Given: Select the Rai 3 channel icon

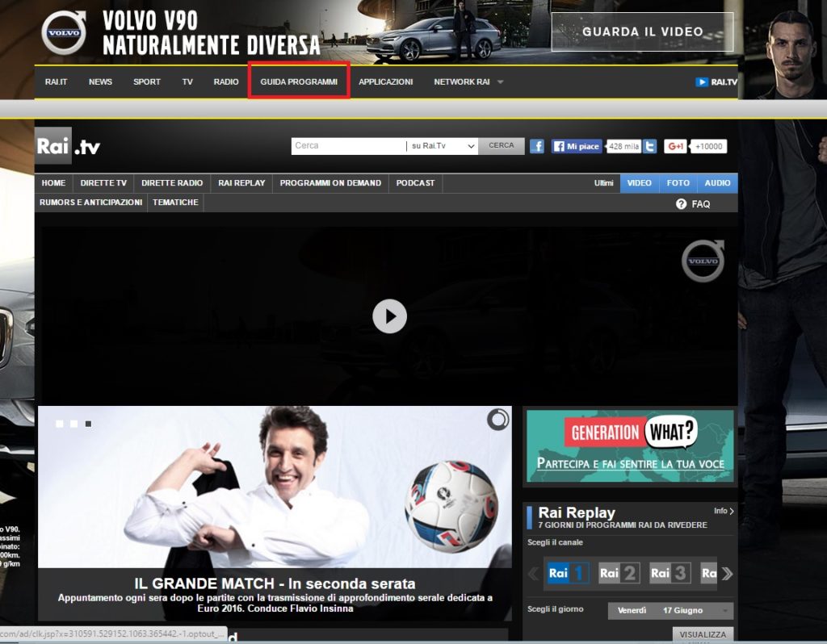Looking at the screenshot, I should tap(670, 573).
